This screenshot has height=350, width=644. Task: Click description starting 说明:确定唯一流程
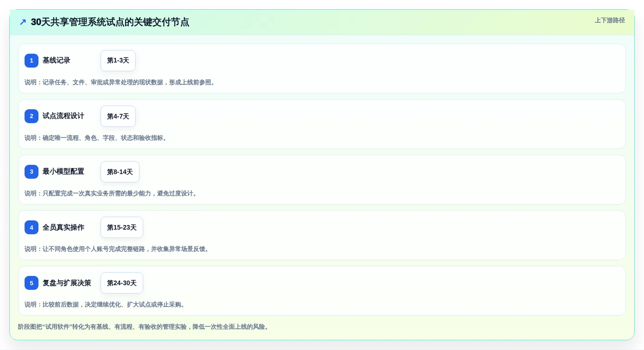[97, 138]
